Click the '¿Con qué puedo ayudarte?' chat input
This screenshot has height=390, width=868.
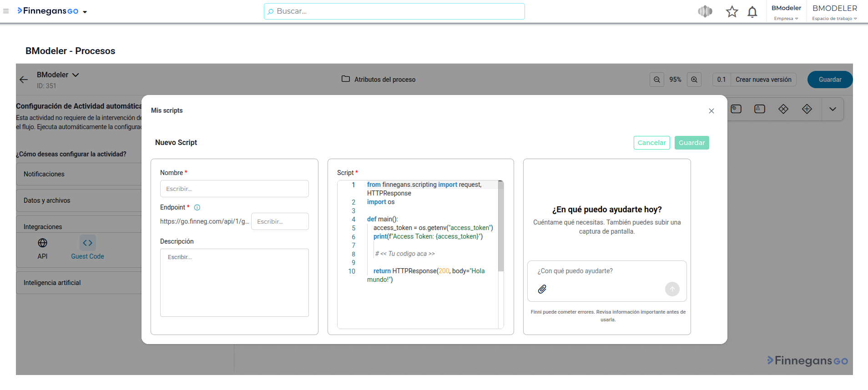pos(607,271)
